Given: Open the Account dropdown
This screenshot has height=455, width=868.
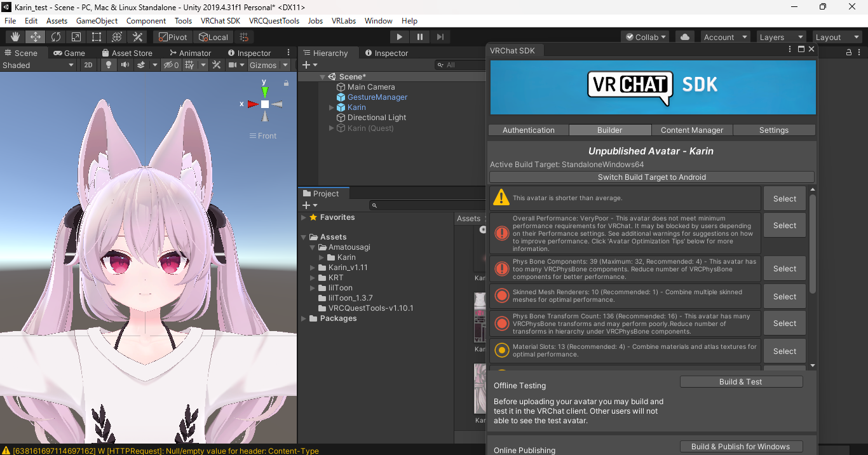Looking at the screenshot, I should (725, 37).
